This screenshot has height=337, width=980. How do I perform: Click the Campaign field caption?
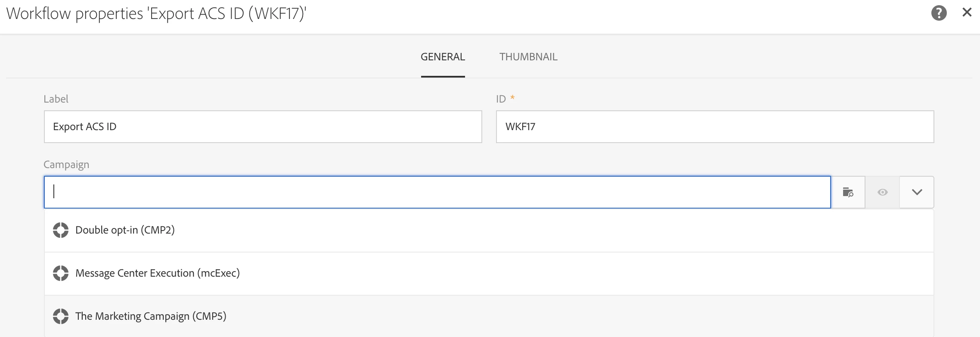[66, 165]
